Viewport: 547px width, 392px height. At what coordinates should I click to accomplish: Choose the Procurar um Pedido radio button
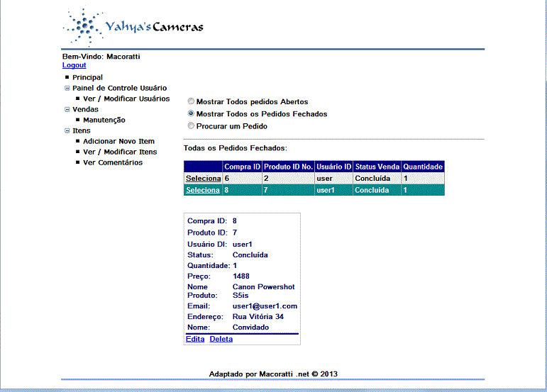[191, 126]
